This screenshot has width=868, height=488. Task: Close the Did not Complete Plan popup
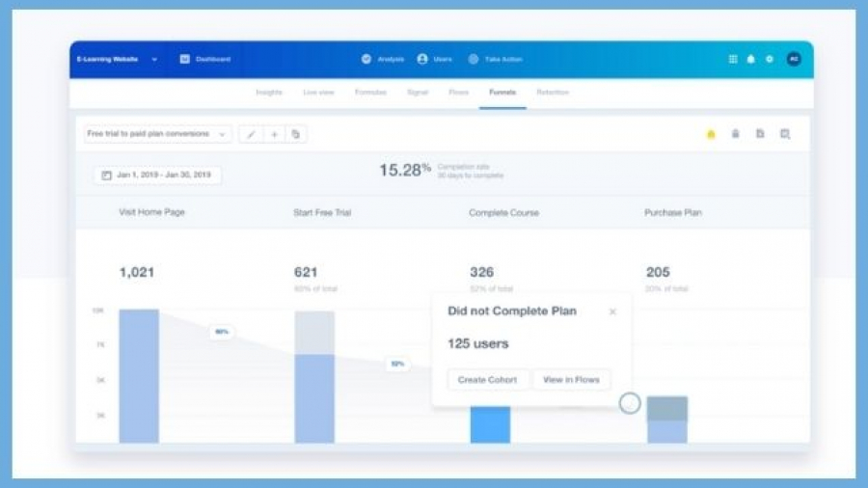tap(612, 312)
